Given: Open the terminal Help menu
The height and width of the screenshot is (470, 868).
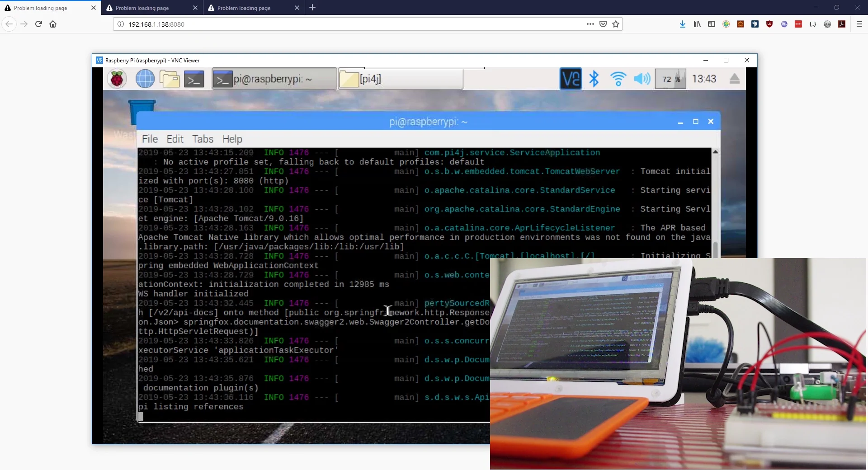Looking at the screenshot, I should pos(232,139).
